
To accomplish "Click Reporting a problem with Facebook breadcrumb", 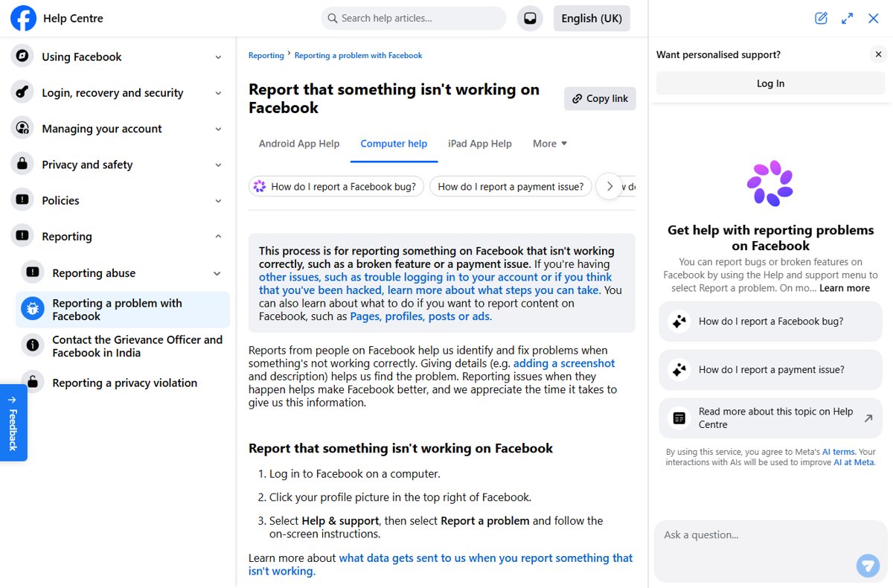I will (358, 55).
